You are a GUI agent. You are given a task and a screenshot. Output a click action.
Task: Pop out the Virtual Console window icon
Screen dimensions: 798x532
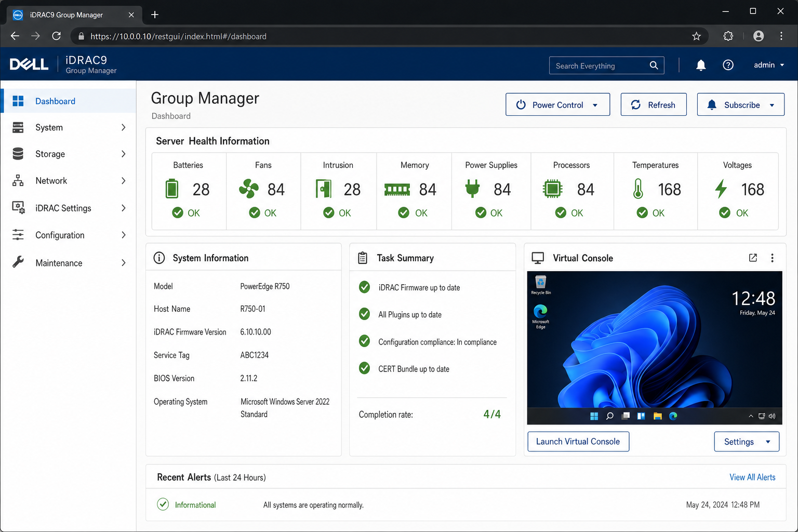(x=753, y=258)
